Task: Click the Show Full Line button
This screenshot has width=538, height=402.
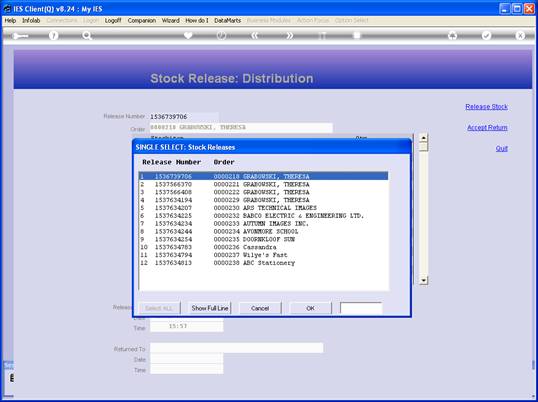Action: 210,308
